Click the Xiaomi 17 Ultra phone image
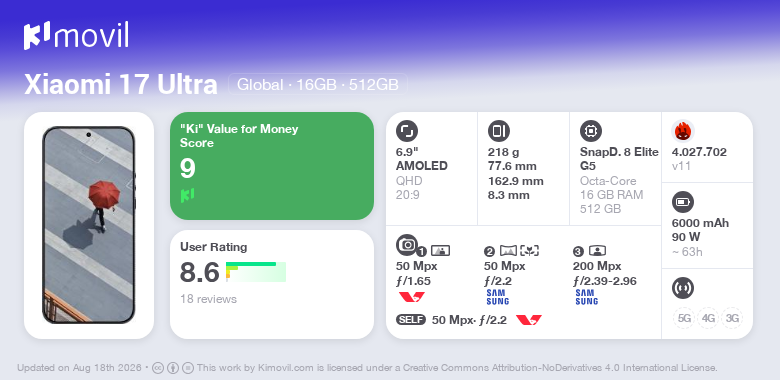Screen dimensions: 780x380 pos(89,225)
